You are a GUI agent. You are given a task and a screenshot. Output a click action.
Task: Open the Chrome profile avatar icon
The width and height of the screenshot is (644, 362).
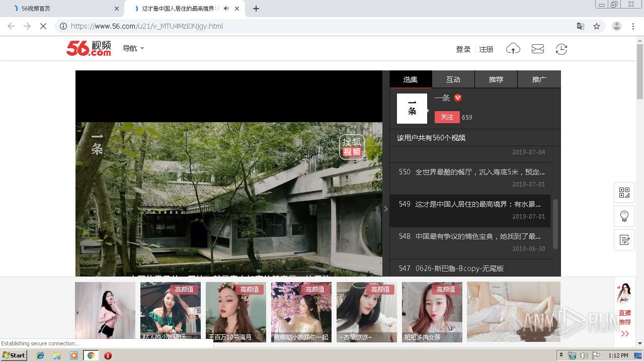point(616,26)
